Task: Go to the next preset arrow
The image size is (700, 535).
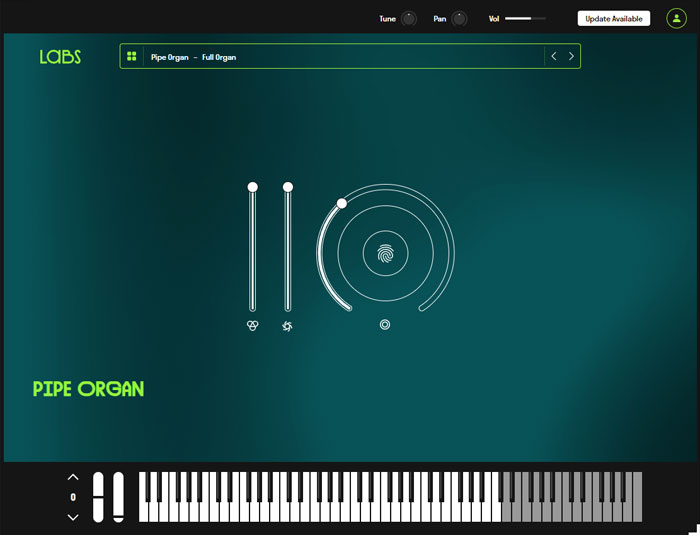Action: (x=571, y=56)
